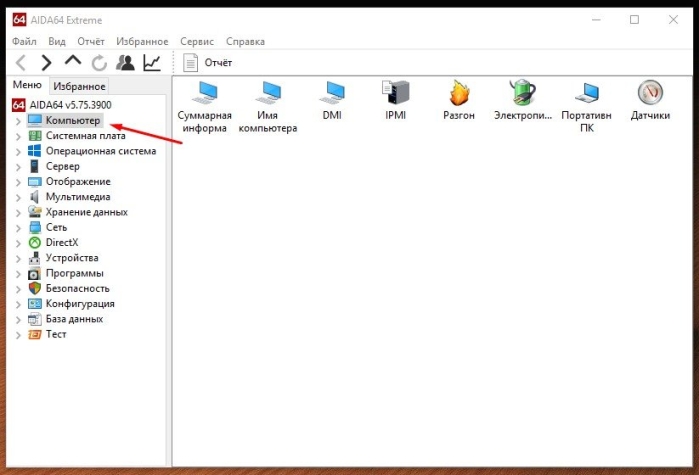699x475 pixels.
Task: Select the Операционная система label
Action: pyautogui.click(x=101, y=151)
